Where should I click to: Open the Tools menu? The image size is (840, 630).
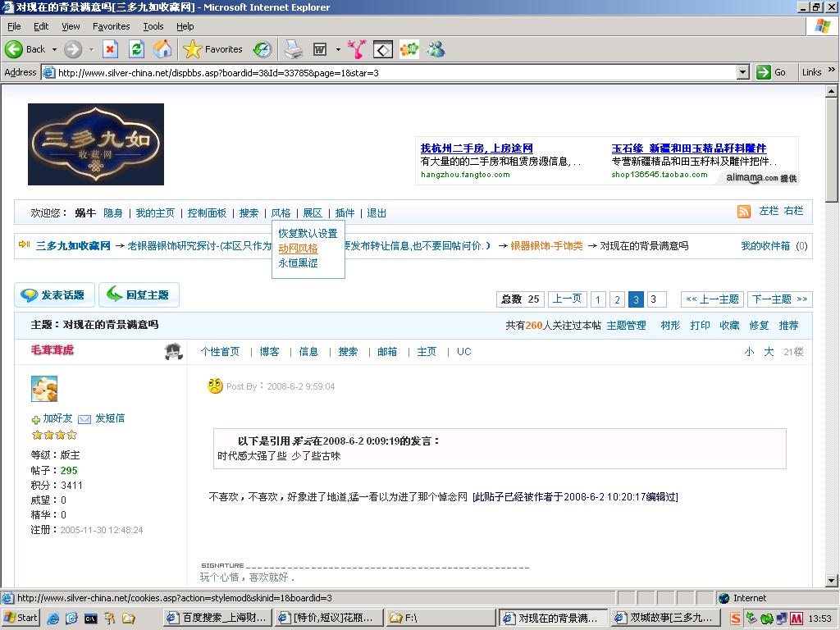tap(153, 26)
